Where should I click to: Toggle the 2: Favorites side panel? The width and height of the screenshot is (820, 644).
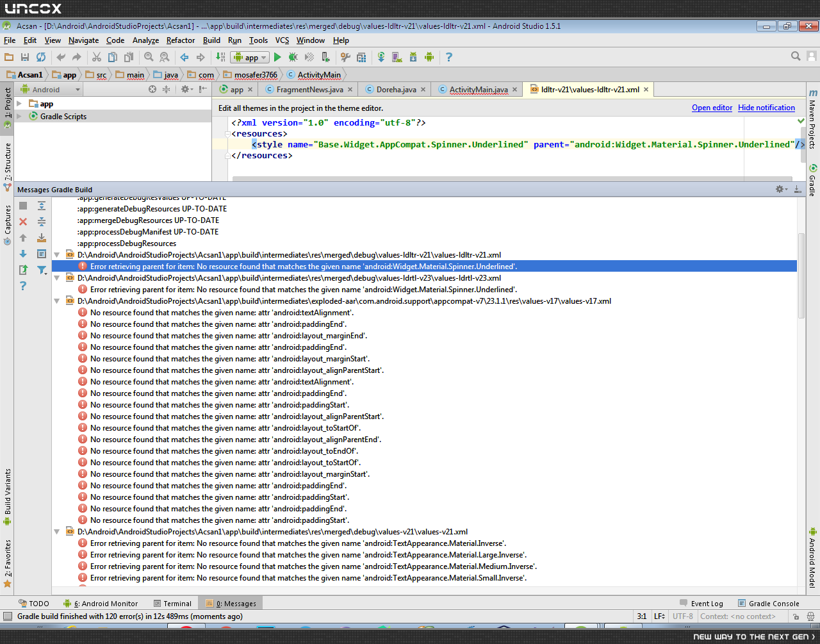coord(7,564)
